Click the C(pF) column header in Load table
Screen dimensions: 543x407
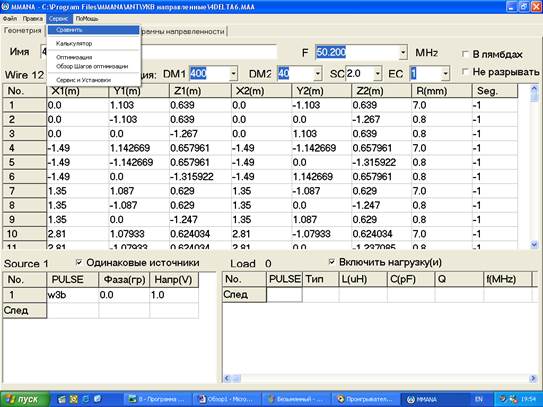(x=411, y=279)
